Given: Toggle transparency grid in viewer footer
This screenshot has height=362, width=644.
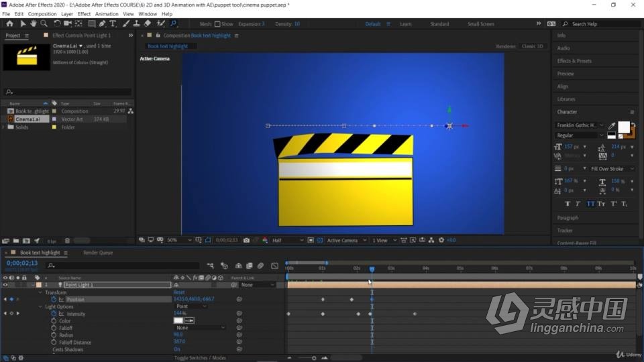Looking at the screenshot, I should coord(320,240).
